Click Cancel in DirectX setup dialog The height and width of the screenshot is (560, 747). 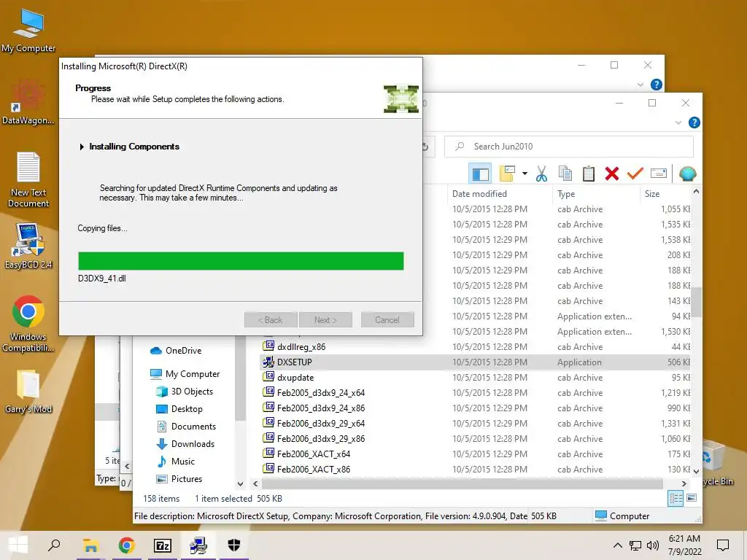pos(387,320)
